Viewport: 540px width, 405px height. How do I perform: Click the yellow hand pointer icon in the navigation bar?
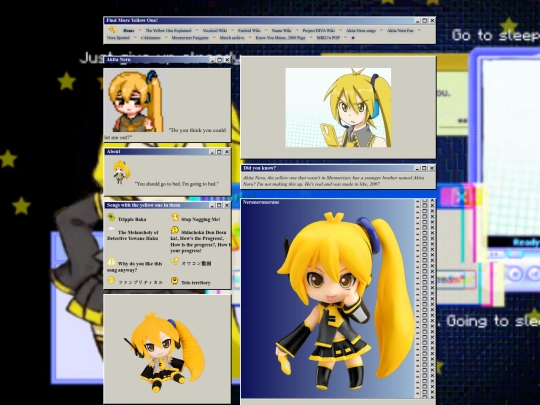pos(112,30)
